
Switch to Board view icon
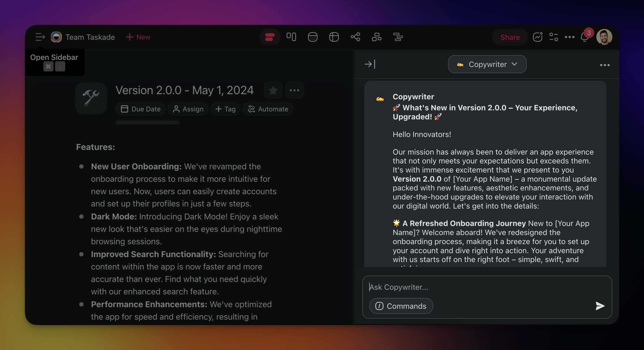[291, 37]
